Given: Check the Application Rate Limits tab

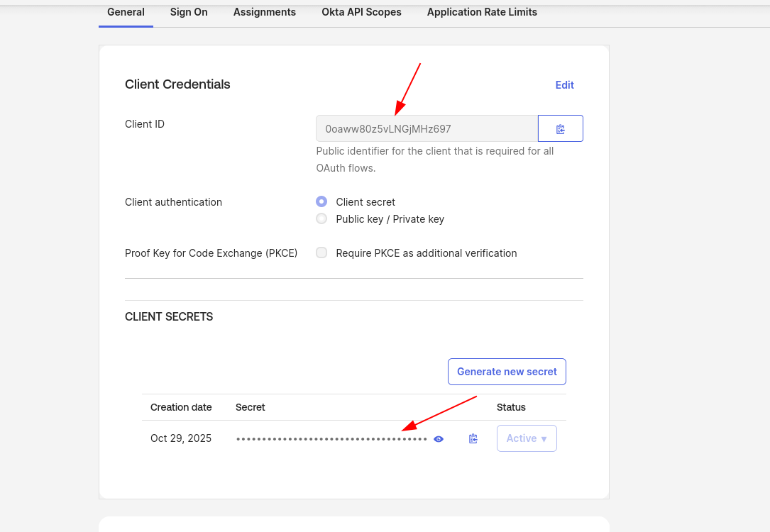Looking at the screenshot, I should pyautogui.click(x=482, y=12).
